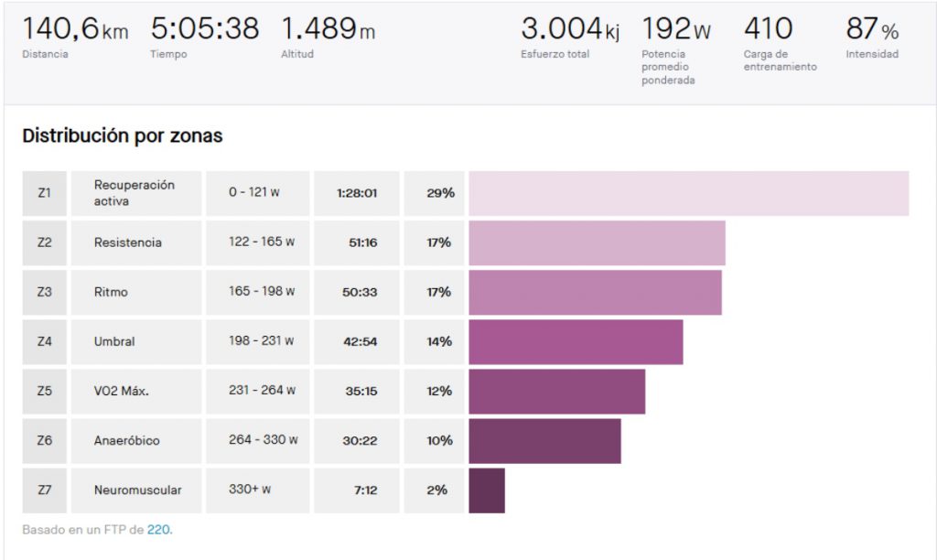Click the 410 training load value

click(x=768, y=29)
